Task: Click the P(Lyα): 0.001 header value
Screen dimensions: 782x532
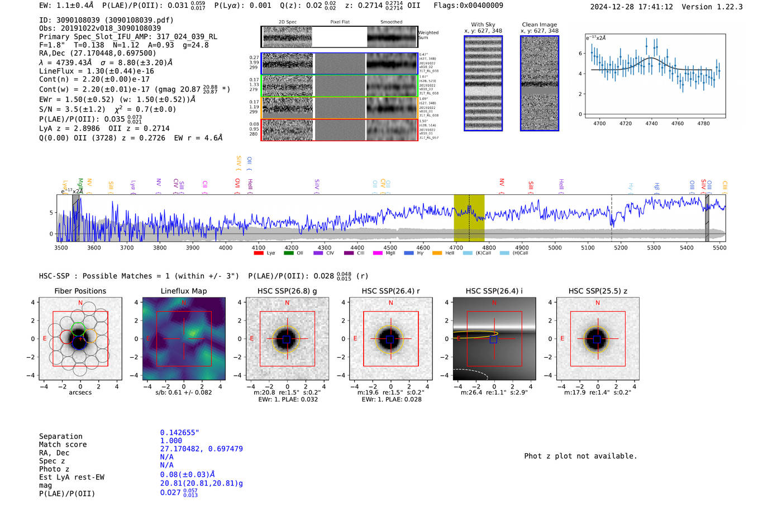Action: pyautogui.click(x=243, y=6)
